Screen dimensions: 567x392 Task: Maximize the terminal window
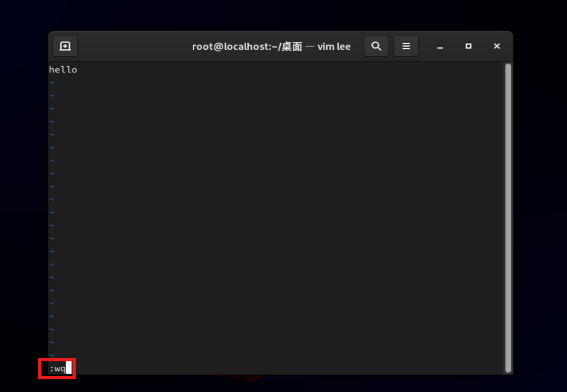coord(469,46)
